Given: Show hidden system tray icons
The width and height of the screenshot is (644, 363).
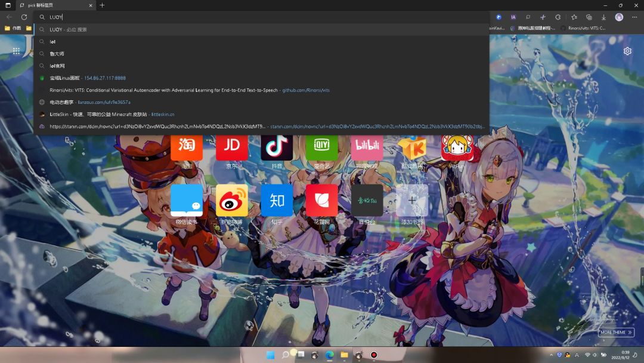Looking at the screenshot, I should point(551,355).
